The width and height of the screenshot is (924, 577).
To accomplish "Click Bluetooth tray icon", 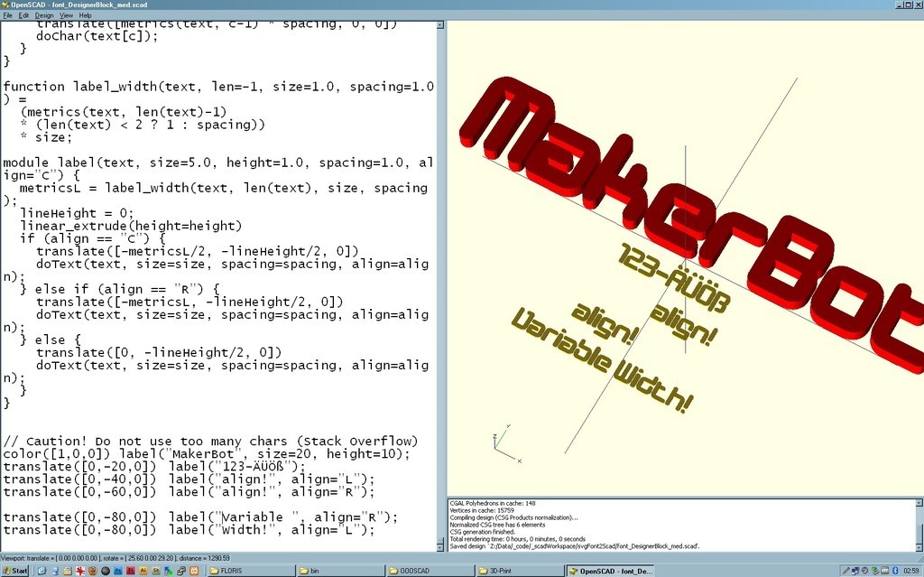I will coord(895,571).
